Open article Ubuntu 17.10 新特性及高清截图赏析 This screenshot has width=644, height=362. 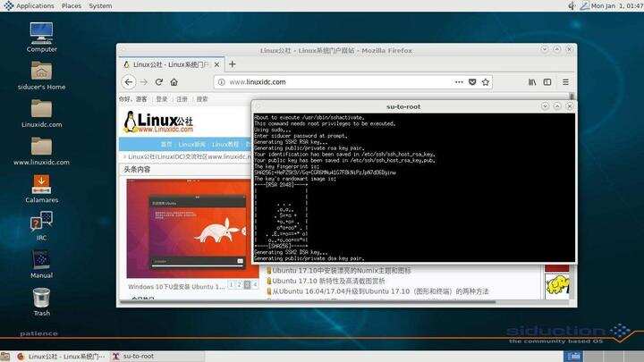[x=328, y=281]
